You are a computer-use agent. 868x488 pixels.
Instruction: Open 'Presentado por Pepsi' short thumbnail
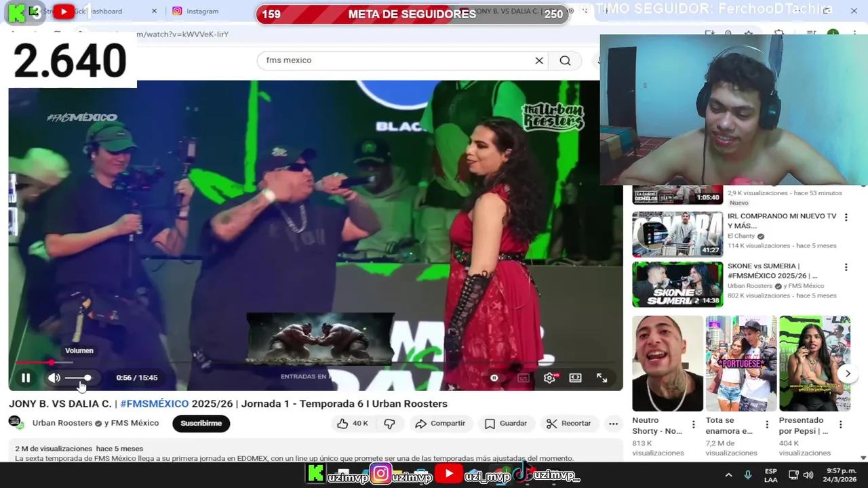(x=814, y=363)
